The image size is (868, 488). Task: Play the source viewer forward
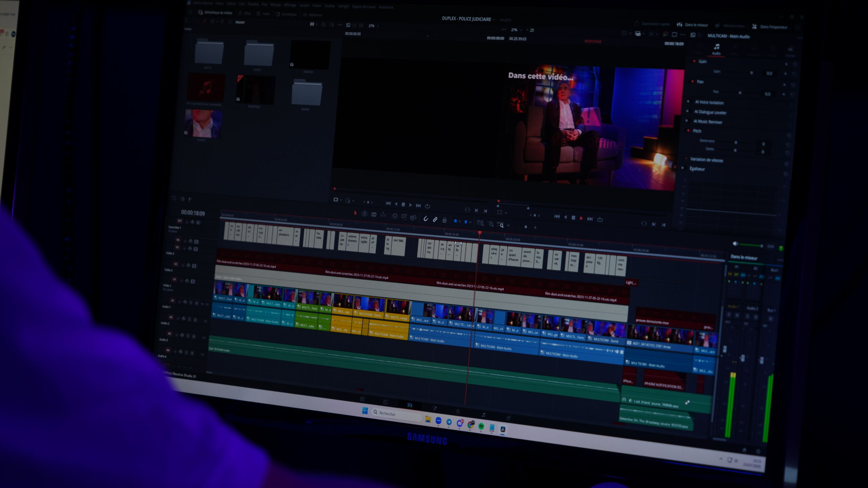click(x=411, y=205)
